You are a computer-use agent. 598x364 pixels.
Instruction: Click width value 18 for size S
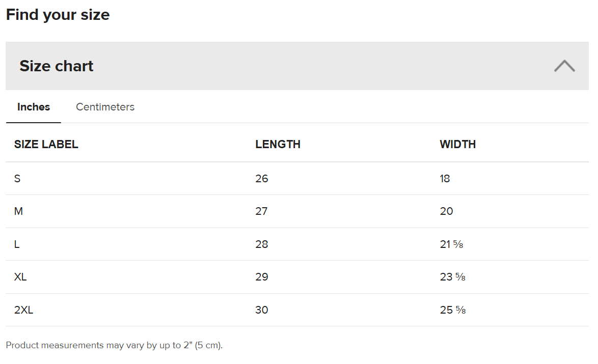[x=445, y=179]
